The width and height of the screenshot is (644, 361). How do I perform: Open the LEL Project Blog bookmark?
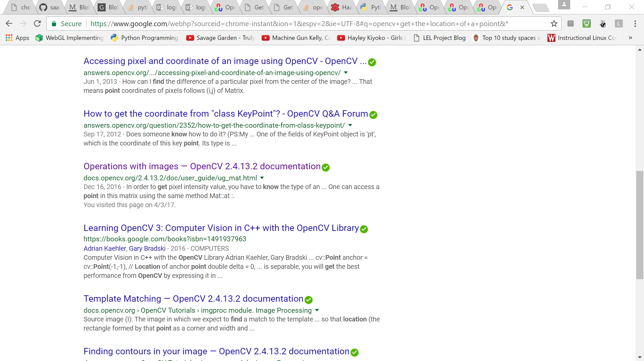coord(440,38)
